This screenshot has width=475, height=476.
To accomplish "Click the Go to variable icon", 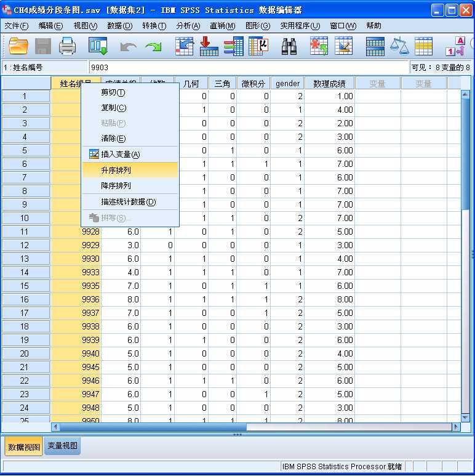I will [x=209, y=46].
